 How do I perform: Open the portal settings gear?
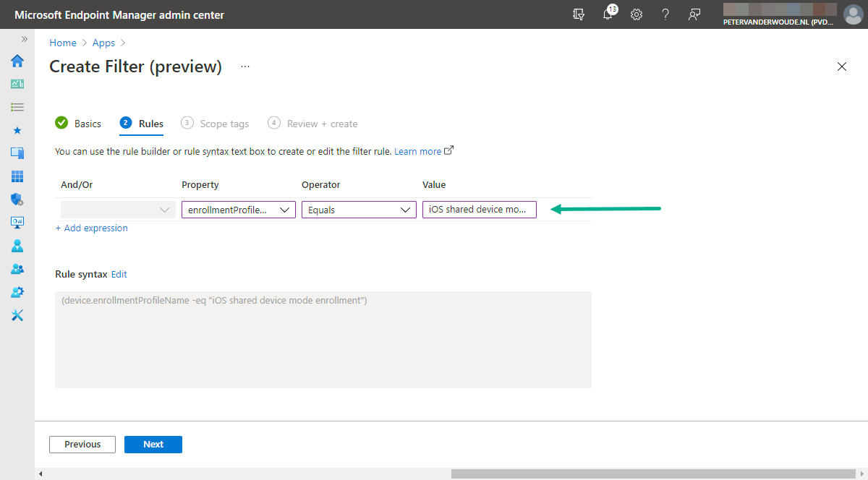point(637,14)
